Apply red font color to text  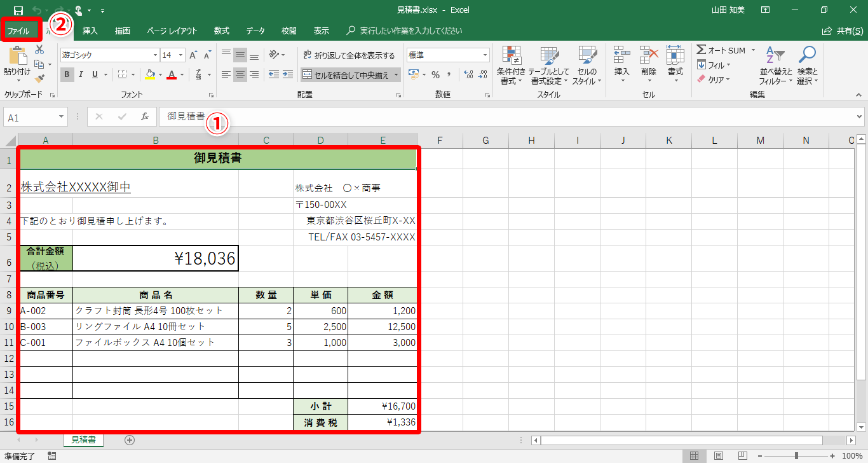click(x=172, y=74)
